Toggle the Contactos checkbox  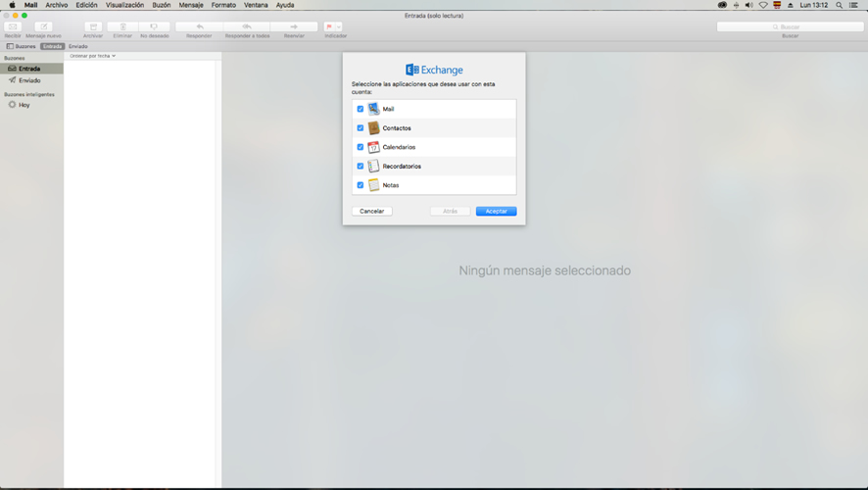[x=361, y=128]
